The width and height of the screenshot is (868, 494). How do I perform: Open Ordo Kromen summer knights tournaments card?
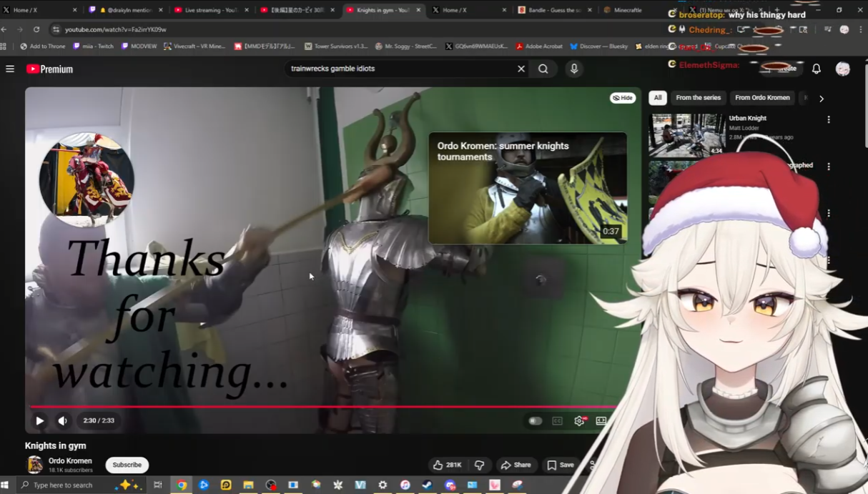pos(528,188)
